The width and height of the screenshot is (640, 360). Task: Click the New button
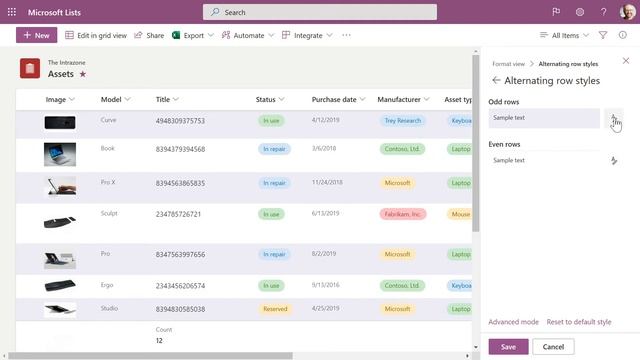(x=36, y=36)
